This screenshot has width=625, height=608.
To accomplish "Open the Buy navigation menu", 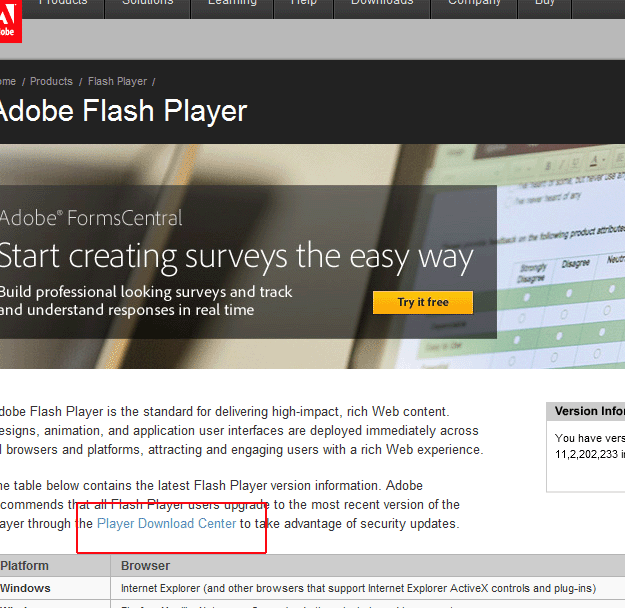I will point(544,3).
